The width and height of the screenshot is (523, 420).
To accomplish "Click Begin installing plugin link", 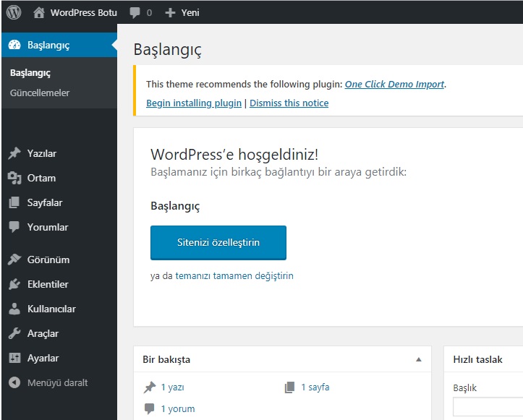I will tap(194, 103).
